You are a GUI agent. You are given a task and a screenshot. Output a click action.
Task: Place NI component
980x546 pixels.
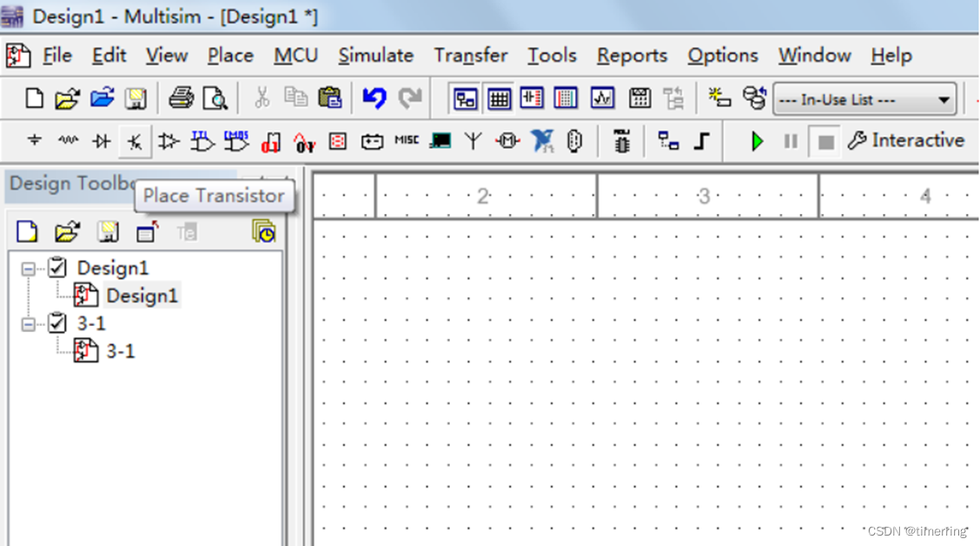click(542, 142)
